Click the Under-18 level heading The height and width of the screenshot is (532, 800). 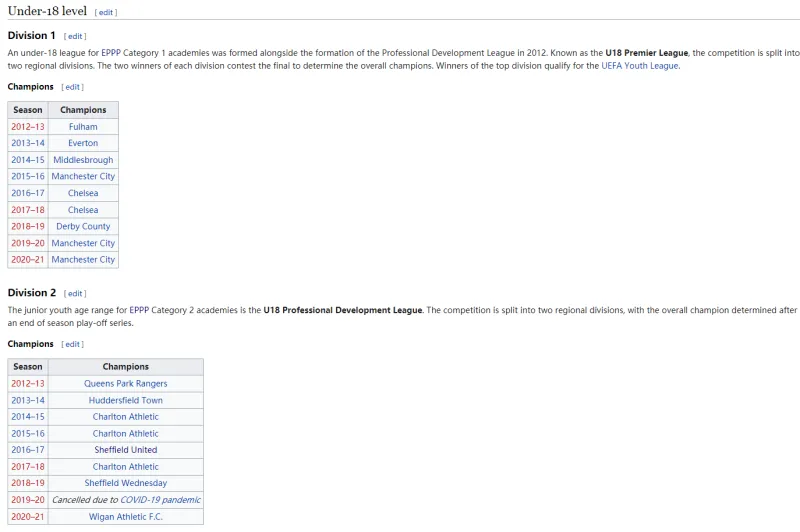pos(47,11)
